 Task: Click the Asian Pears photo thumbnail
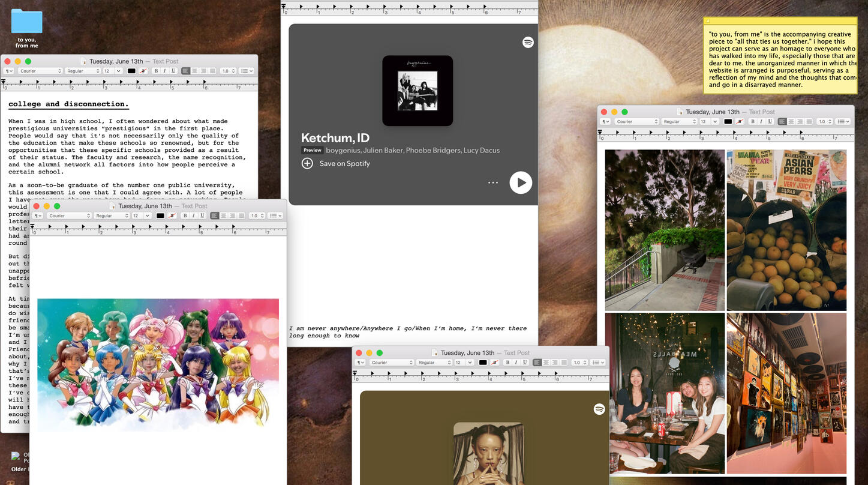tap(786, 230)
